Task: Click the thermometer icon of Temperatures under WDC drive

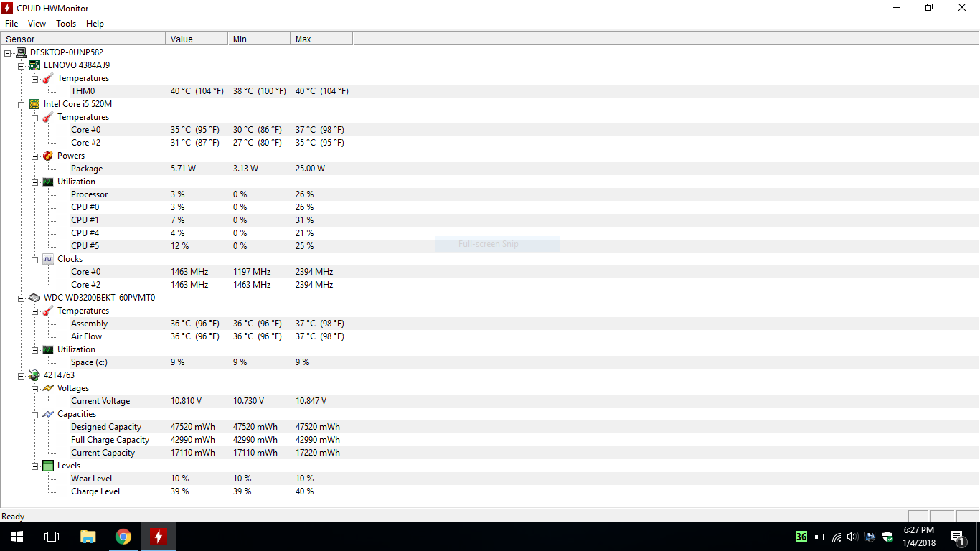Action: point(48,311)
